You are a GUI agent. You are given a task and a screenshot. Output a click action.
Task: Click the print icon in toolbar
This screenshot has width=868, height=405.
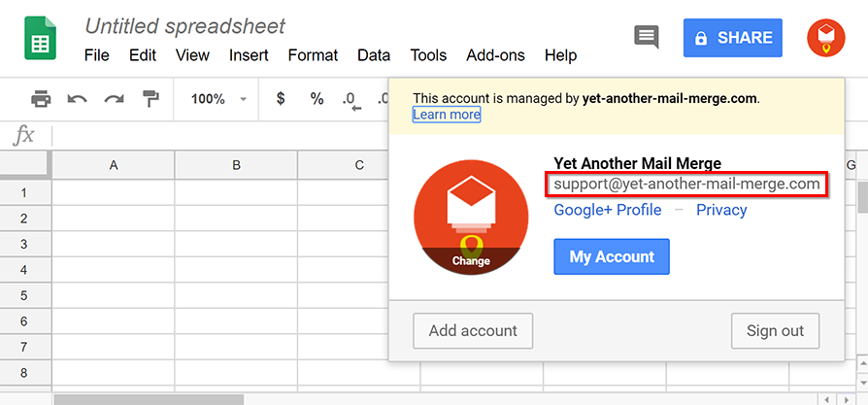41,99
